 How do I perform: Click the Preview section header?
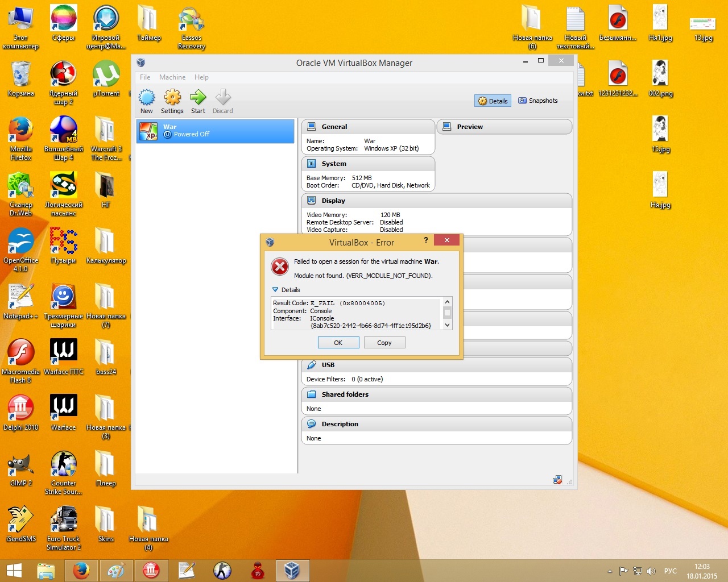pyautogui.click(x=504, y=127)
